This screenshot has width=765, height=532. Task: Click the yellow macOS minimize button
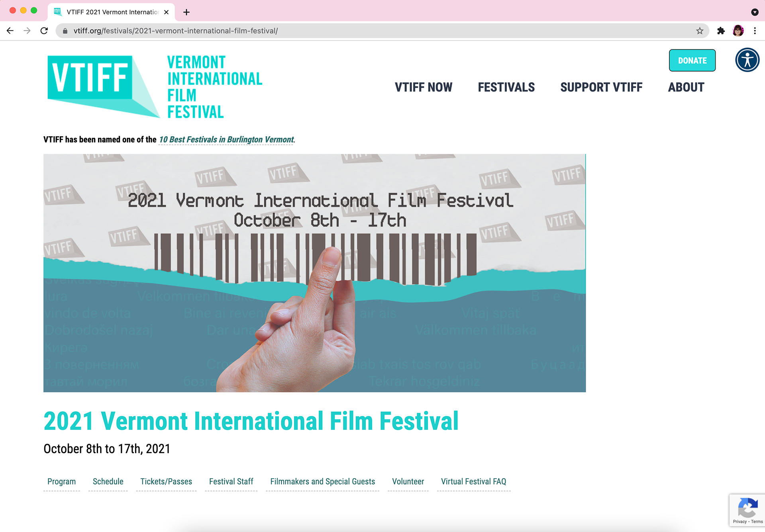pyautogui.click(x=24, y=11)
